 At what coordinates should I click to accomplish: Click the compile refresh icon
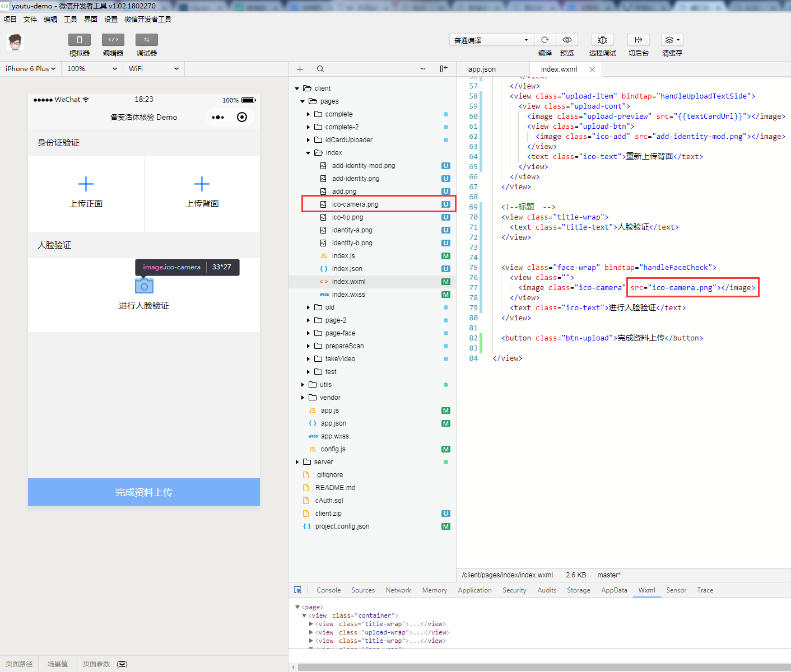click(x=545, y=40)
